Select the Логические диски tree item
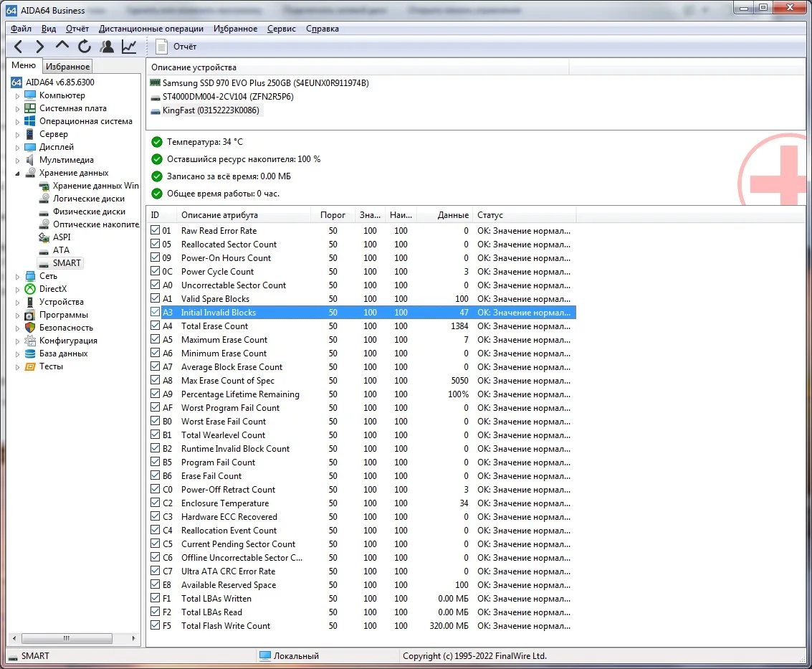The image size is (812, 669). 89,199
